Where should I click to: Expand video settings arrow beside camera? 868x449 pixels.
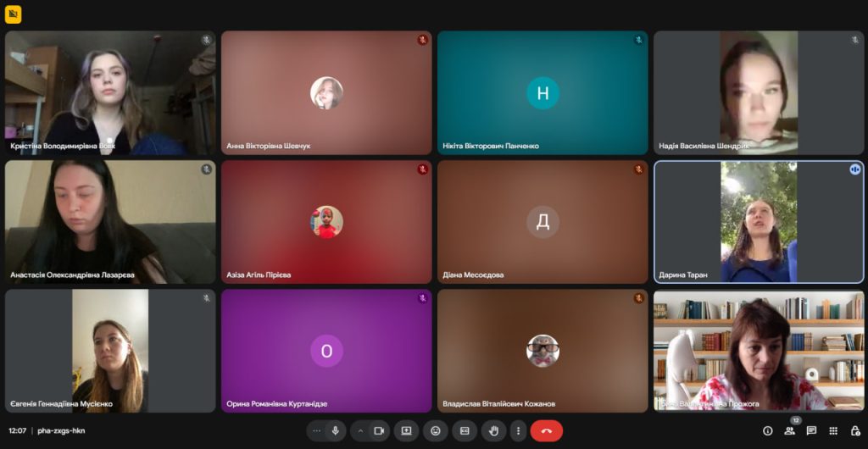pyautogui.click(x=360, y=430)
